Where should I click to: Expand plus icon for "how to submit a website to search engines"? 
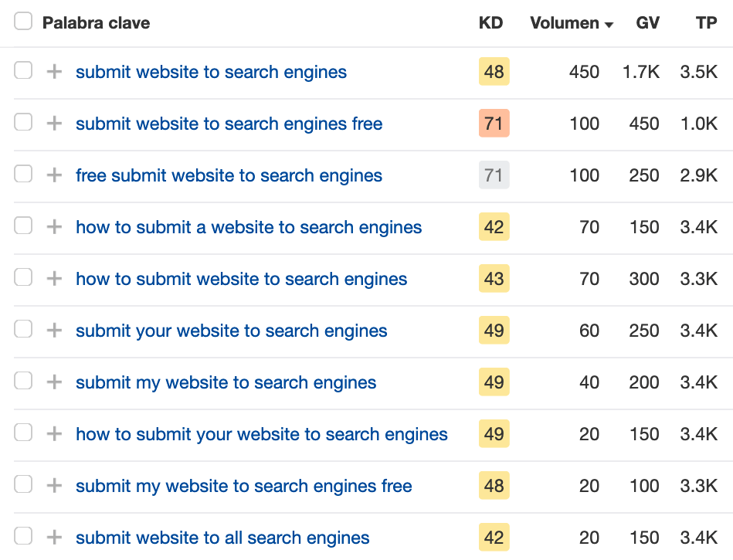[x=54, y=227]
